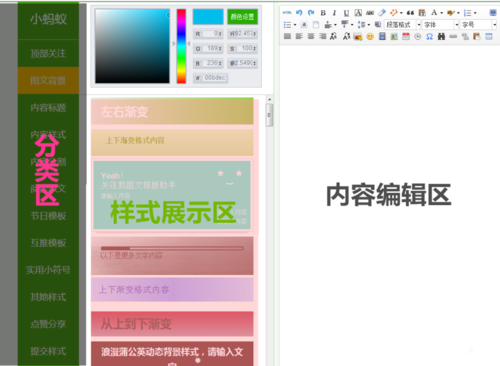Open the 字号 font size dropdown

(478, 25)
